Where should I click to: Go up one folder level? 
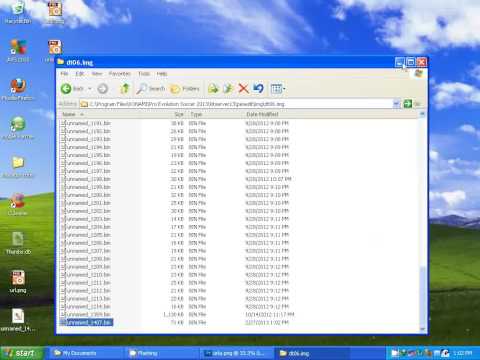[x=125, y=88]
